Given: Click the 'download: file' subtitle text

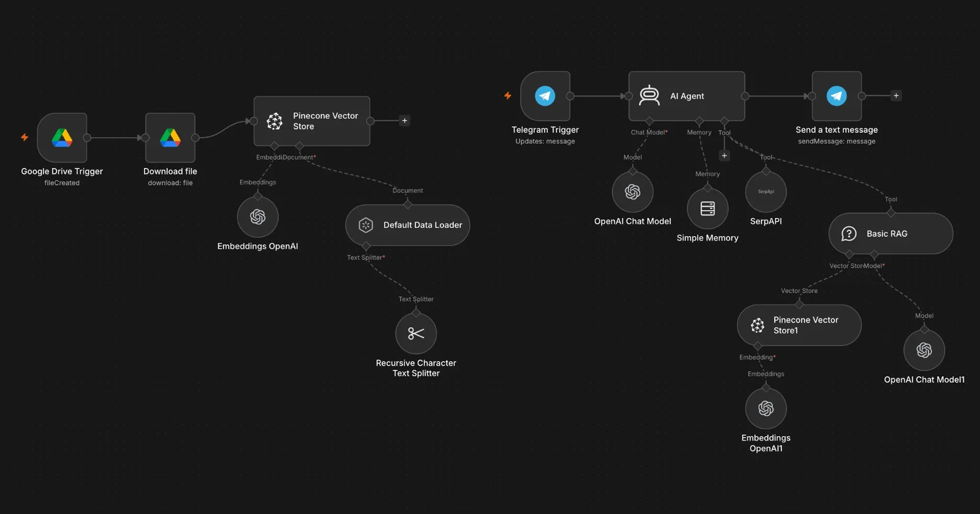Looking at the screenshot, I should (x=170, y=183).
